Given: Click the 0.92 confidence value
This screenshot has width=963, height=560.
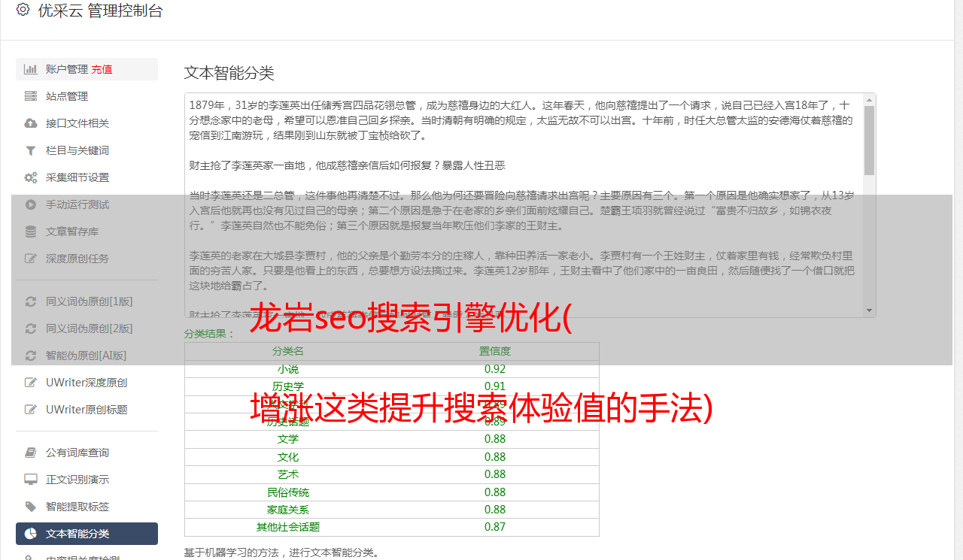Looking at the screenshot, I should (495, 369).
